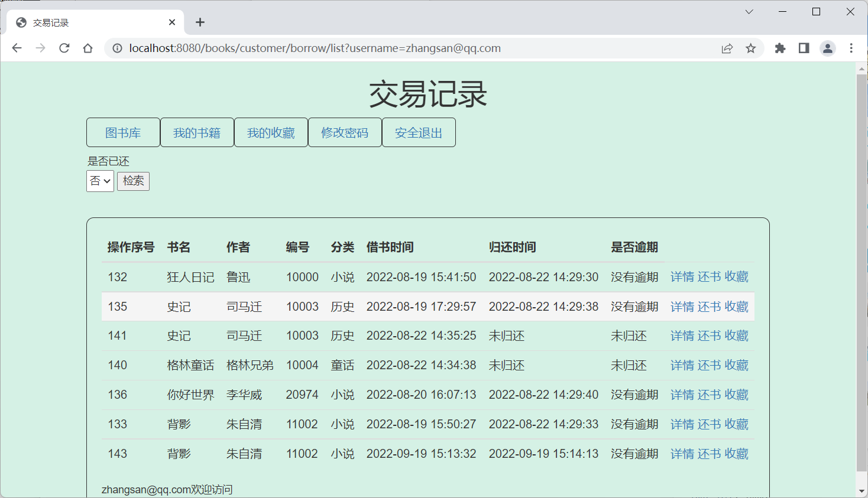
Task: Open the Extensions puzzle icon
Action: point(780,48)
